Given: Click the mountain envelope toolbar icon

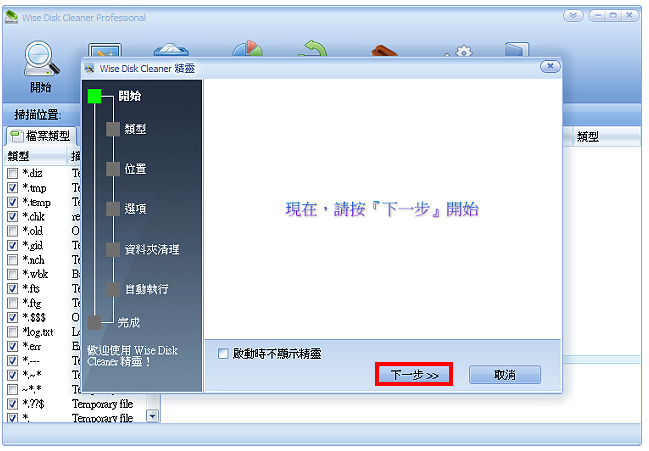Looking at the screenshot, I should click(171, 50).
